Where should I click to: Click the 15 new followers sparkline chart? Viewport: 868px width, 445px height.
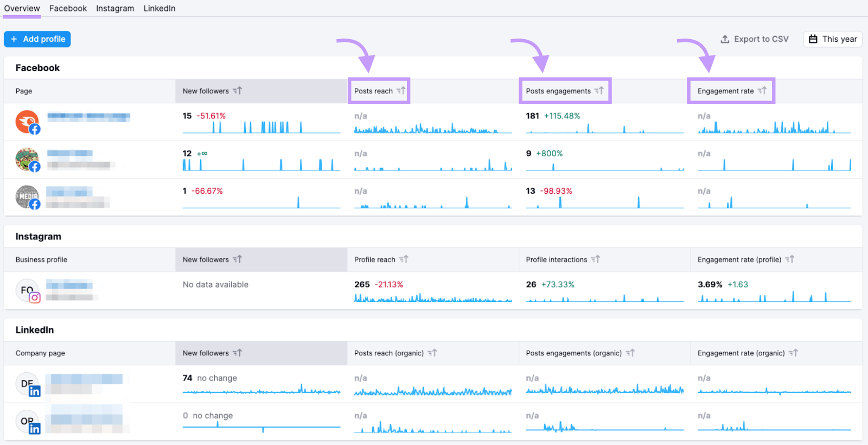click(x=261, y=128)
